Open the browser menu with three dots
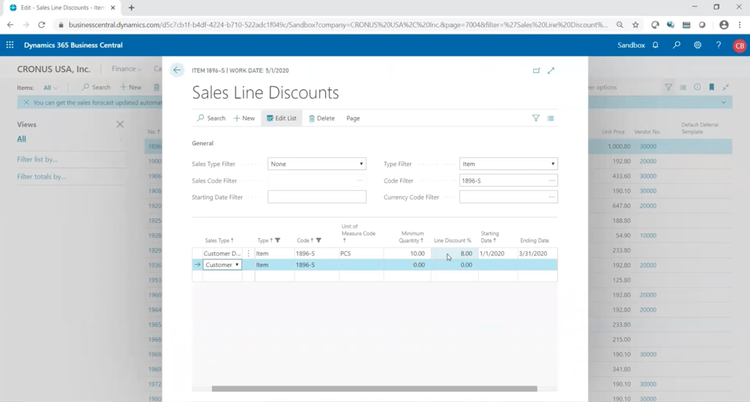Viewport: 750px width, 402px height. pos(739,25)
